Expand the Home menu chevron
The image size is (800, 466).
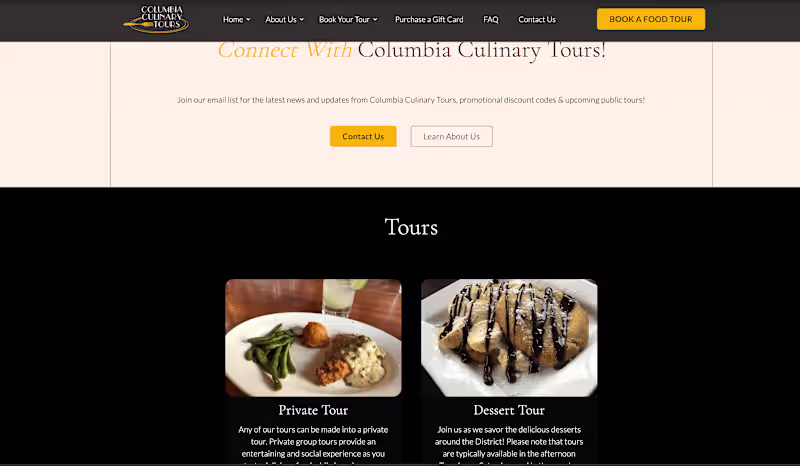click(248, 19)
